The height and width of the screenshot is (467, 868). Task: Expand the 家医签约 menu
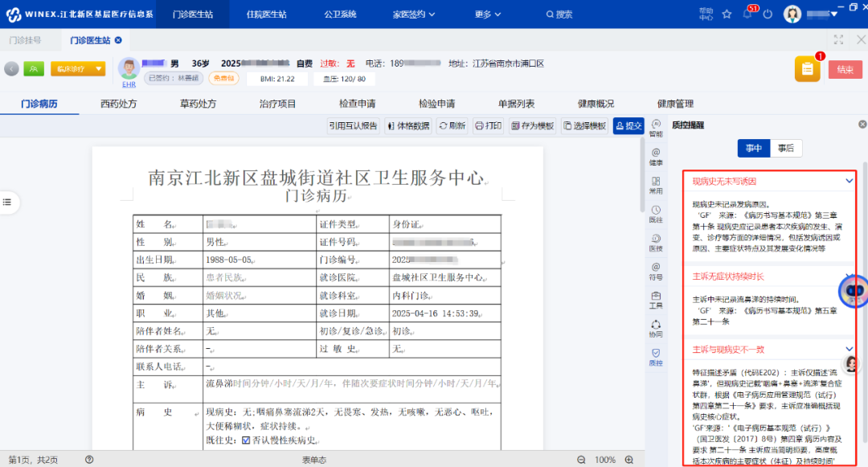pos(414,14)
